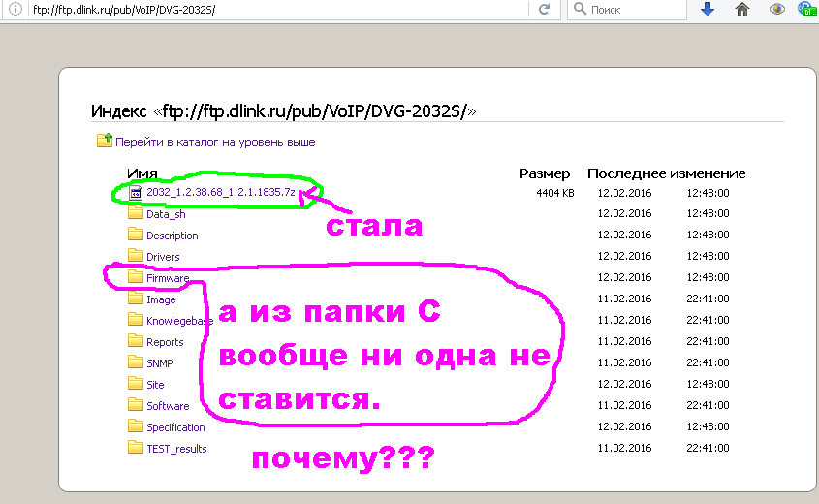Click the date 12.02.2016 in the Firmware row
The height and width of the screenshot is (504, 819).
624,277
